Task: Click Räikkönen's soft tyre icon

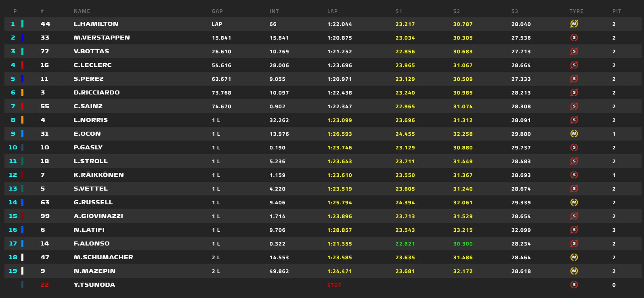Action: coord(574,175)
